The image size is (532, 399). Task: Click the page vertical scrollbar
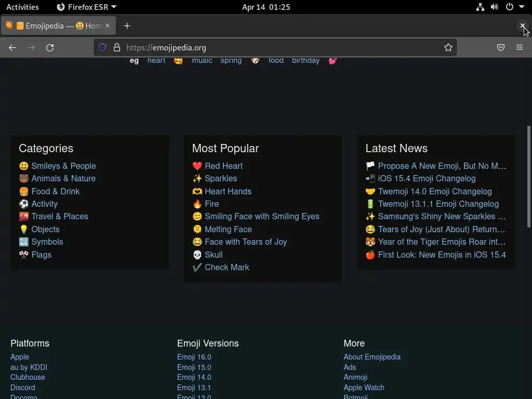pyautogui.click(x=528, y=177)
